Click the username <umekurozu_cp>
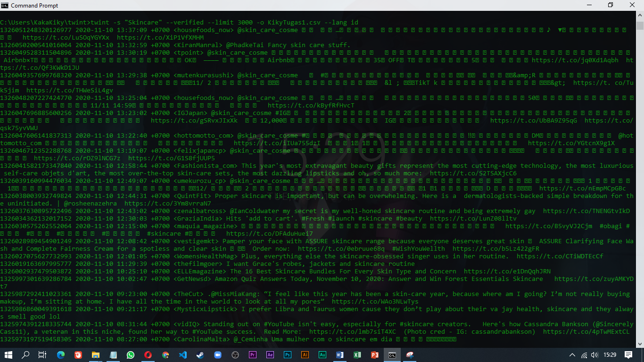Image resolution: width=644 pixels, height=362 pixels. pyautogui.click(x=200, y=181)
